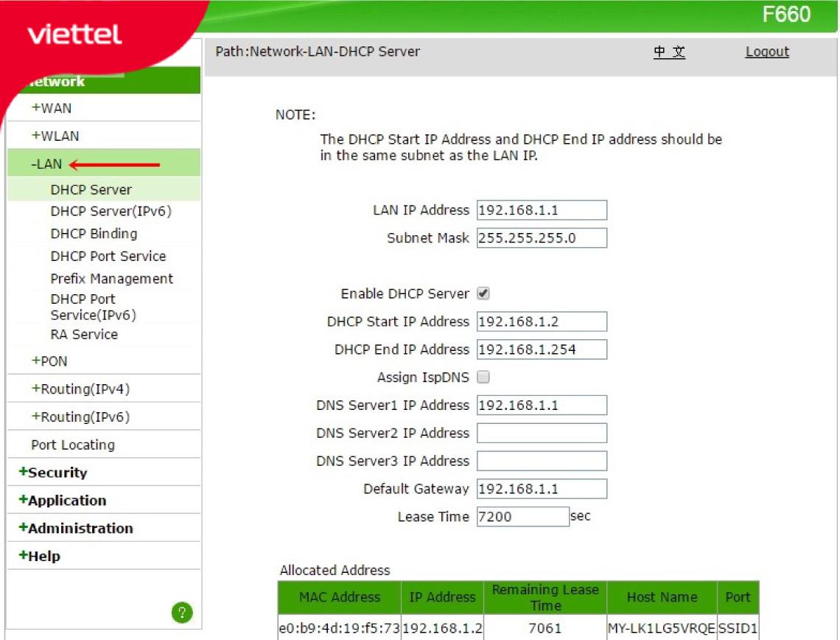Open DHCP Server(IPv6) page
Viewport: 840px width, 640px height.
click(x=111, y=211)
